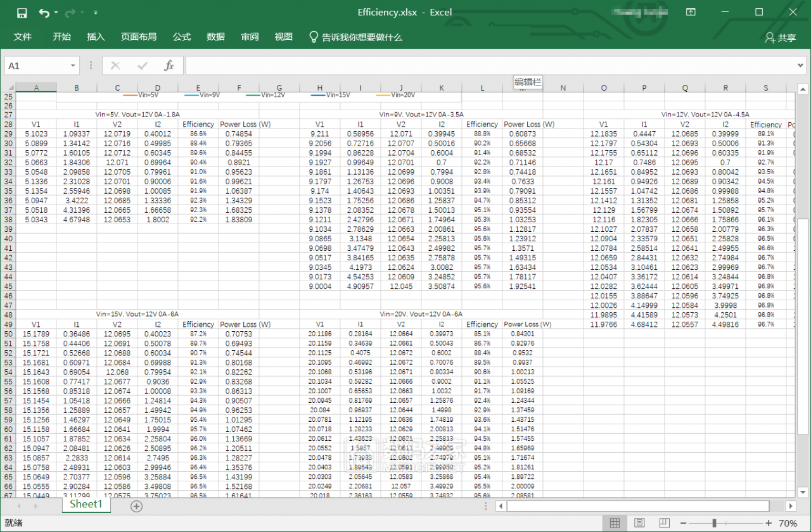Open Insert Function fx dialog

169,65
